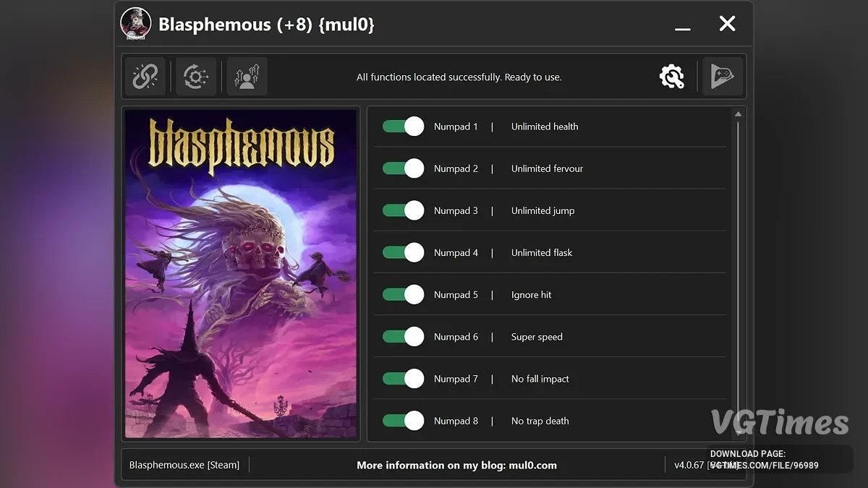Toggle the Unlimited health switch
Screen dimensions: 868x488
coord(404,127)
